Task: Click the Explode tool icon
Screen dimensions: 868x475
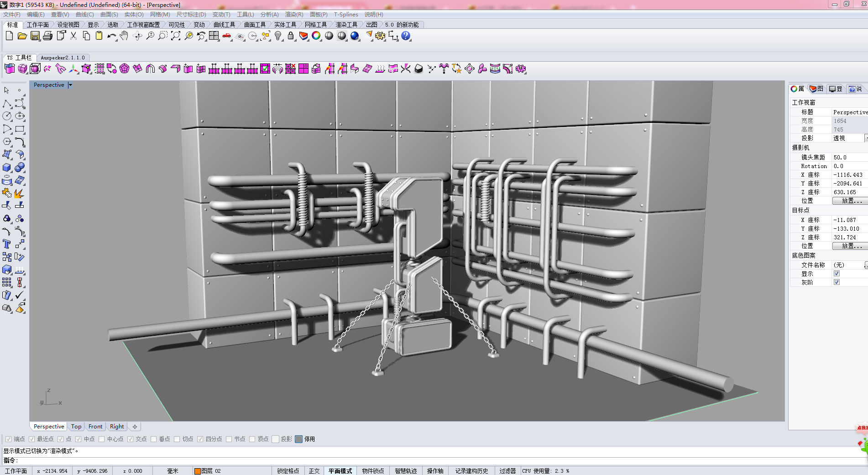Action: pos(20,193)
